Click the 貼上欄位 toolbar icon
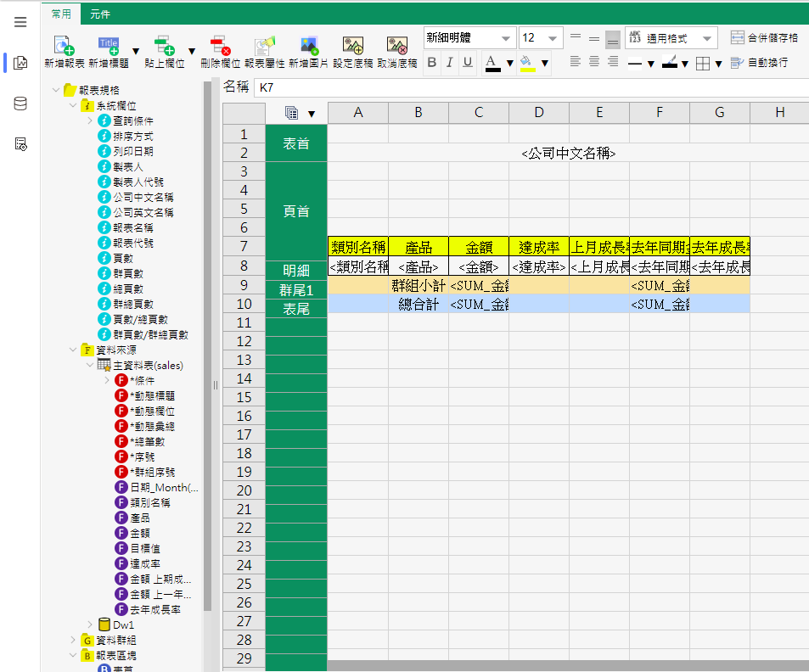 164,52
